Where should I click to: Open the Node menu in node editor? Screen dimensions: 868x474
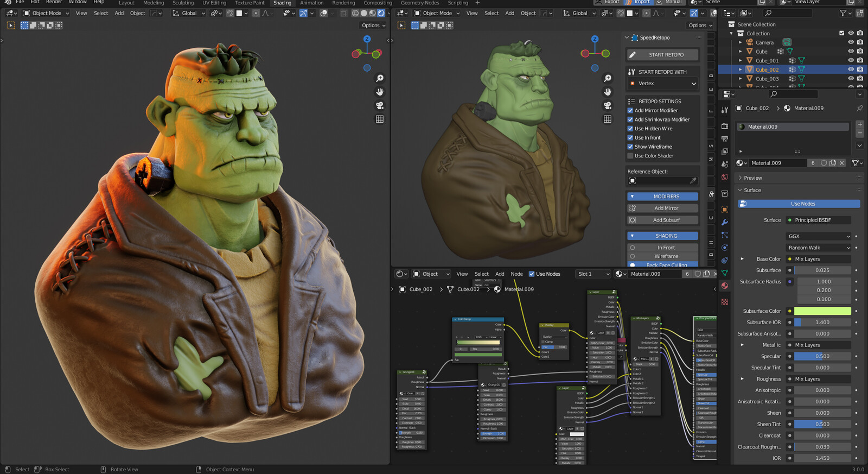click(517, 274)
